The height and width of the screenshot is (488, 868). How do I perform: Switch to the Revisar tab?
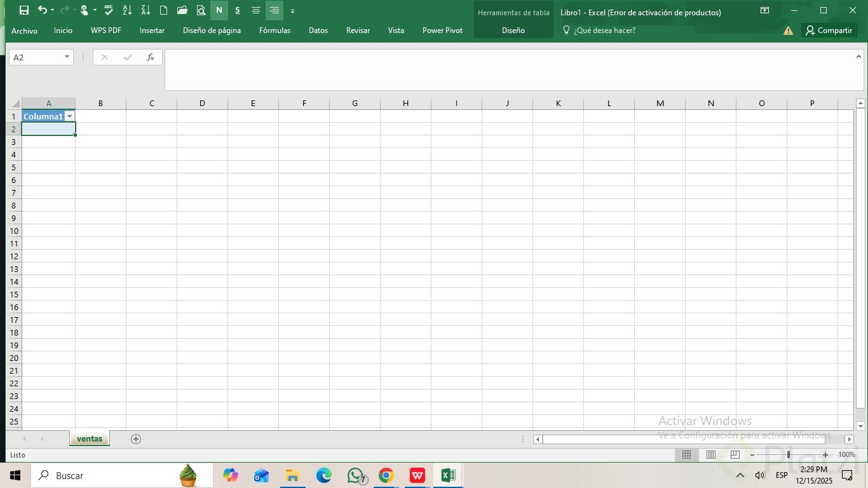(x=358, y=30)
